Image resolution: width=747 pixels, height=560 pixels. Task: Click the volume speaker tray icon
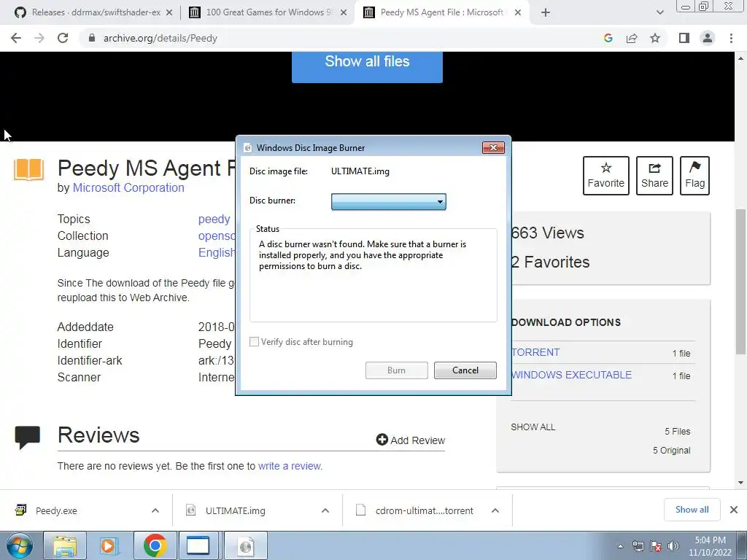pyautogui.click(x=673, y=546)
